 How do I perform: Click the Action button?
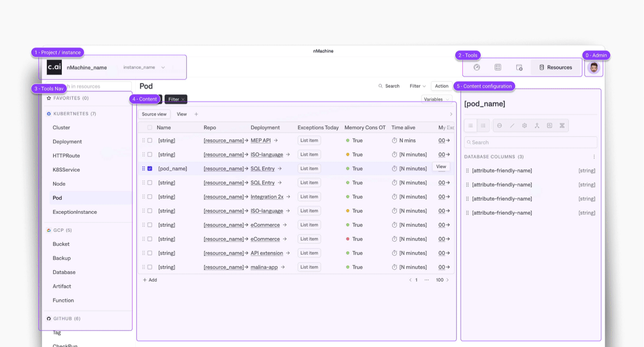click(x=441, y=86)
